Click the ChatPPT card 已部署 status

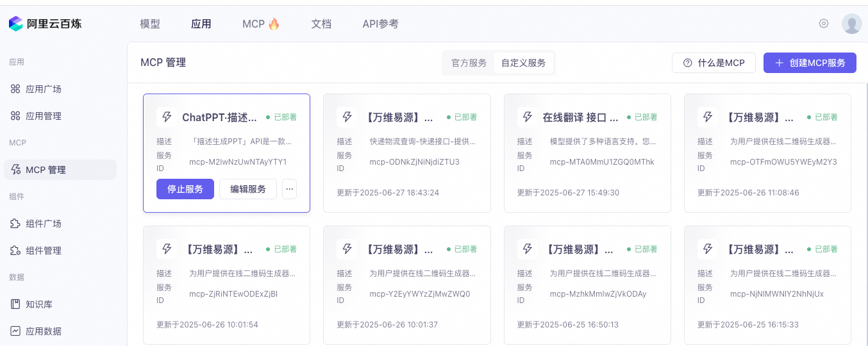tap(281, 117)
